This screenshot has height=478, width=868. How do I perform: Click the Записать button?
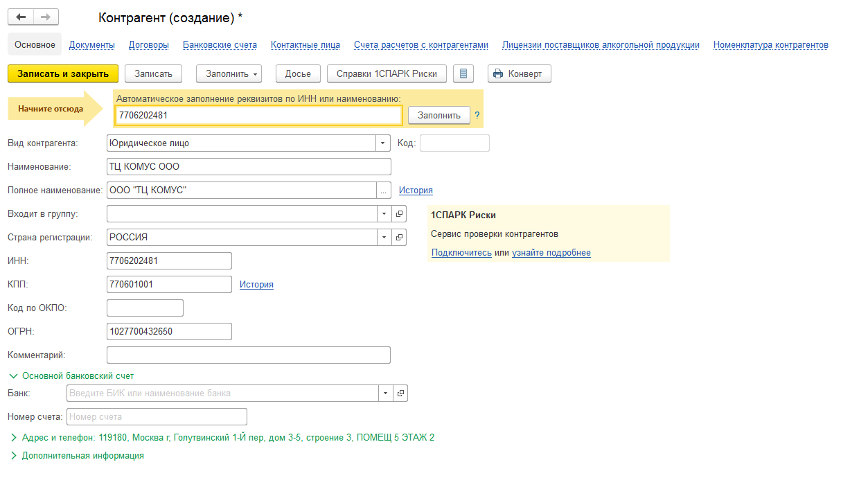point(153,73)
